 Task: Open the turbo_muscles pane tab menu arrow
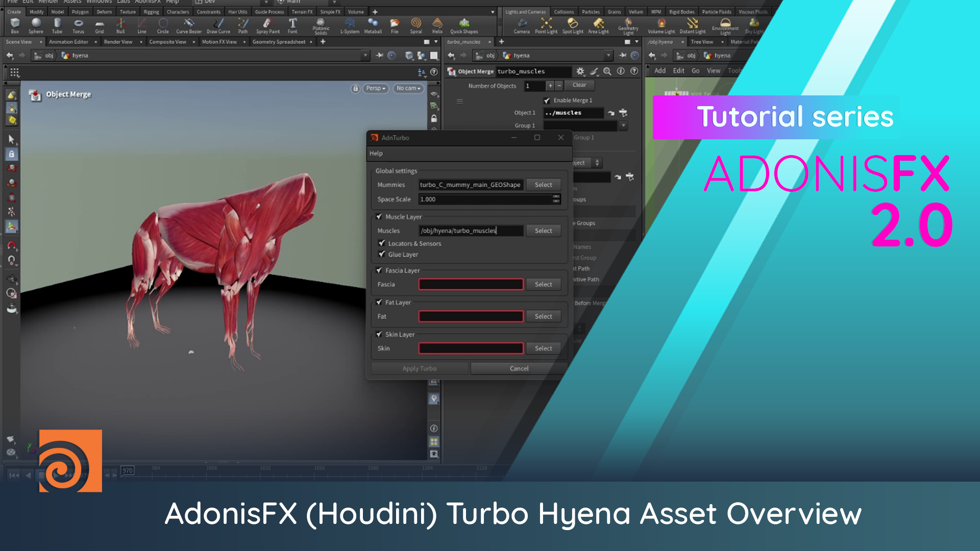click(x=636, y=42)
